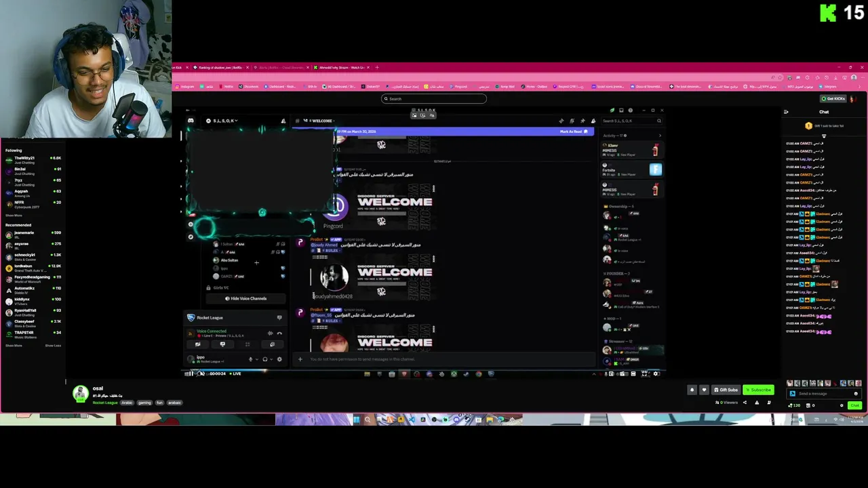Open emoji picker in chat input
This screenshot has width=868, height=488.
pos(856,394)
